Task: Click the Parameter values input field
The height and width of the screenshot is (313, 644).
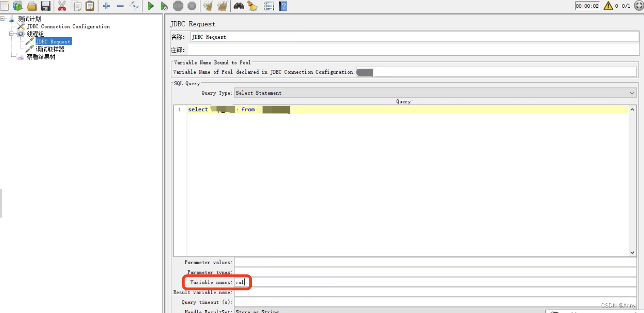Action: click(435, 262)
